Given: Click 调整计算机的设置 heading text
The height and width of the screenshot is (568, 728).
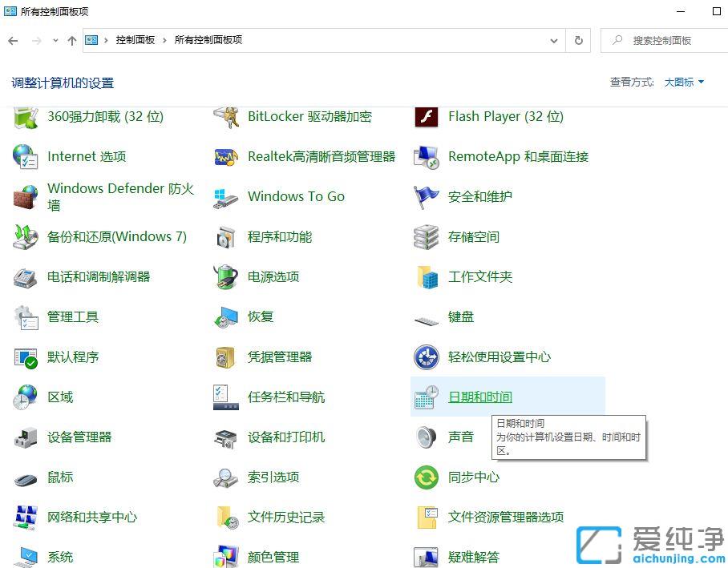Looking at the screenshot, I should point(63,83).
